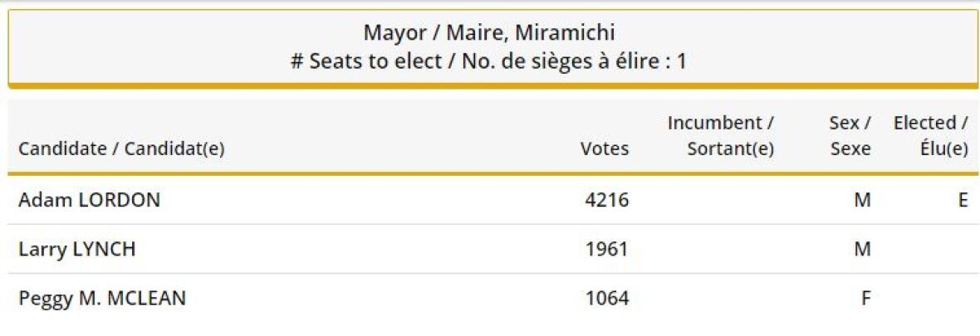Click the Incumbent / Sortant(e) column header
The width and height of the screenshot is (980, 336).
tap(721, 136)
